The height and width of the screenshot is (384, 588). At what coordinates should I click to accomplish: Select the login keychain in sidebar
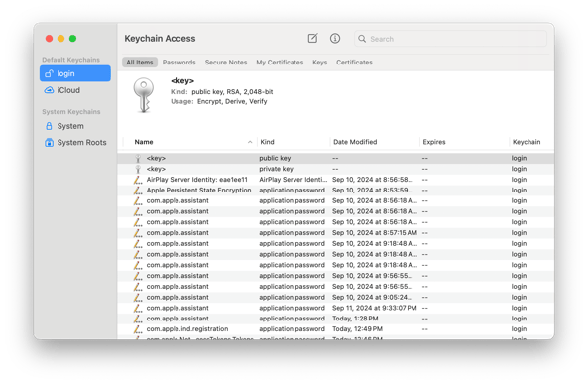pyautogui.click(x=75, y=73)
